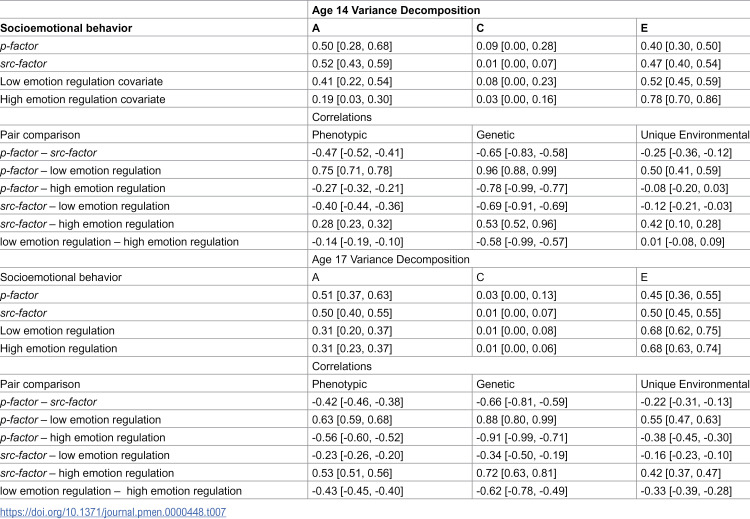Click the Socioemotional behavior bold header

click(x=66, y=28)
